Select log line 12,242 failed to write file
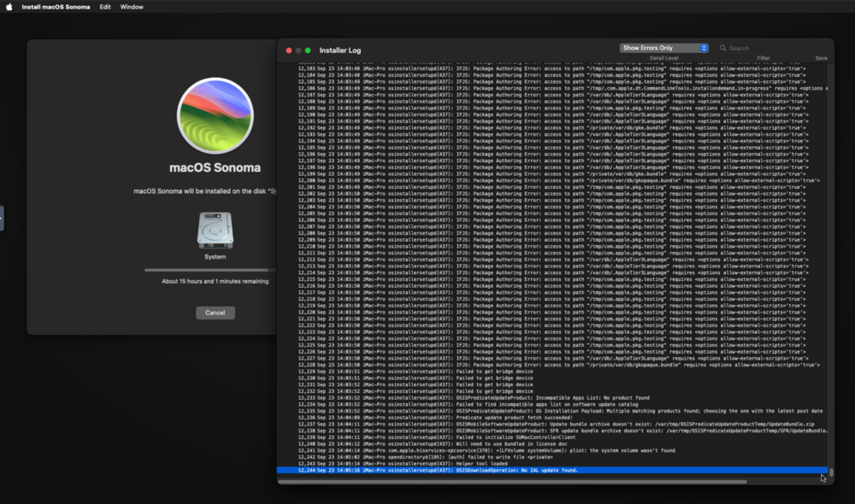The image size is (855, 504). pyautogui.click(x=551, y=457)
